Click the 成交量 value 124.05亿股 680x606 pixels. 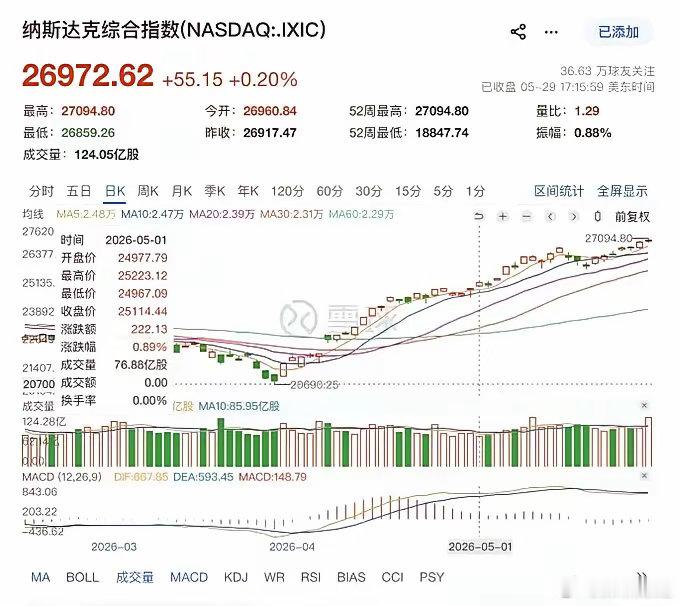coord(107,154)
